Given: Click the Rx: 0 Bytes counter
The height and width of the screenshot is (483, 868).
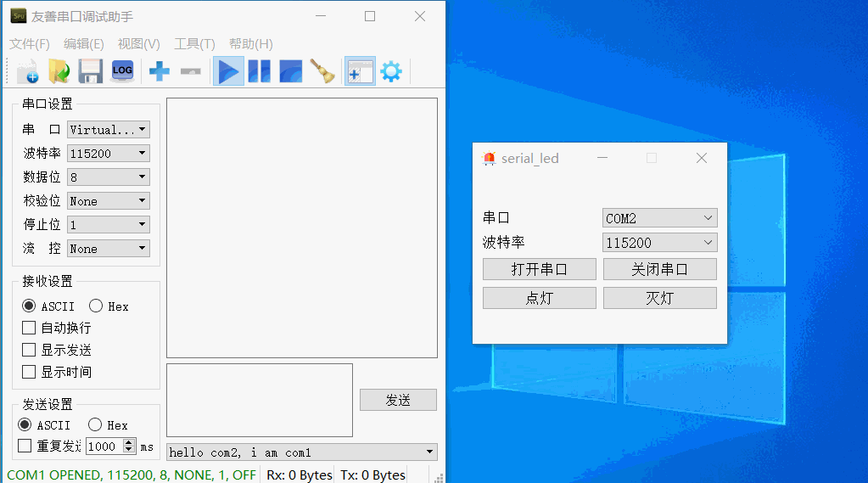Looking at the screenshot, I should point(300,475).
